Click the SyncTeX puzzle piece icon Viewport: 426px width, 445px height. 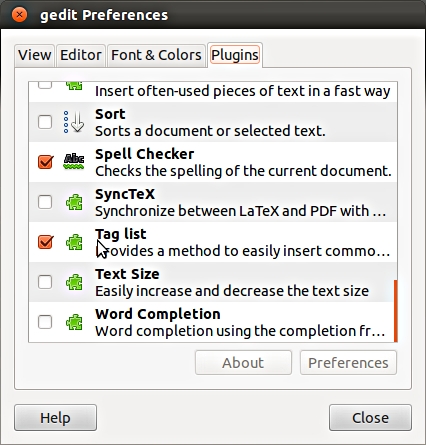[x=74, y=202]
